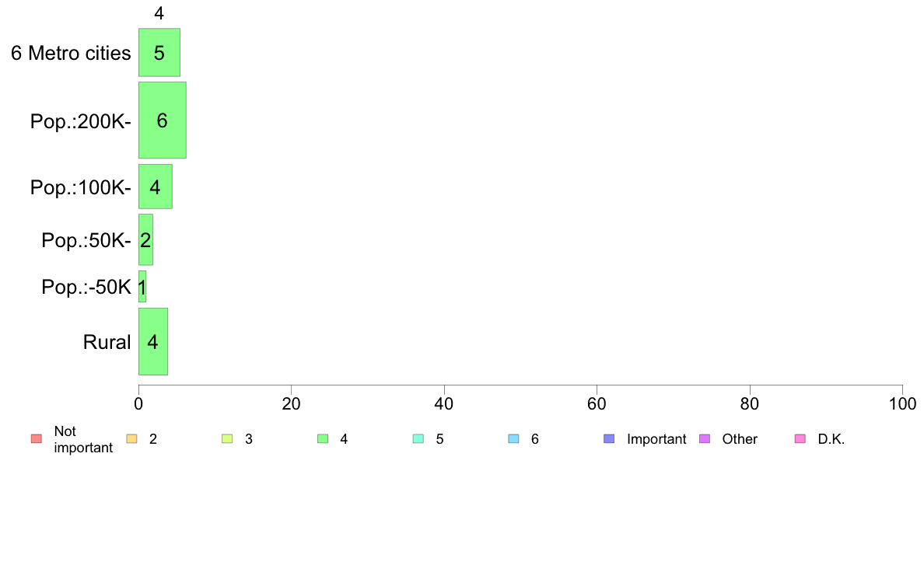Select the orange legend swatch labeled 2
The image size is (924, 572).
(x=132, y=439)
